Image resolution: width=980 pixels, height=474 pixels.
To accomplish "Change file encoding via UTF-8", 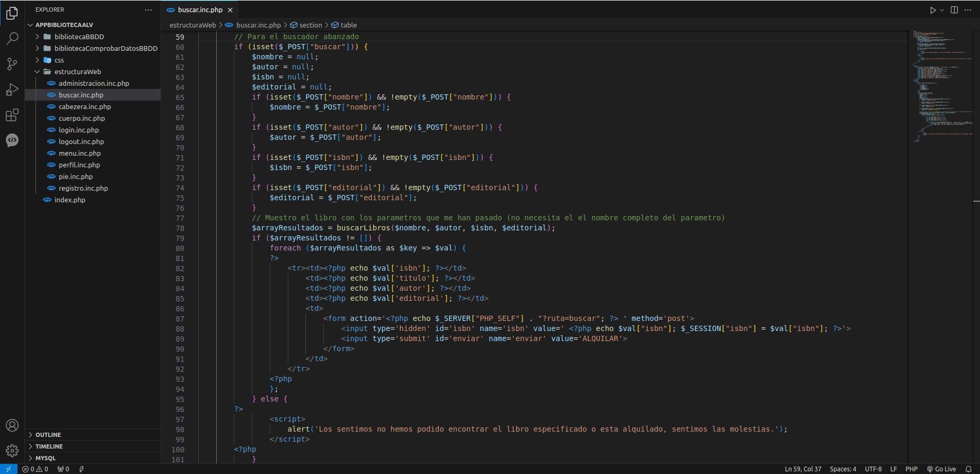I will [x=873, y=469].
